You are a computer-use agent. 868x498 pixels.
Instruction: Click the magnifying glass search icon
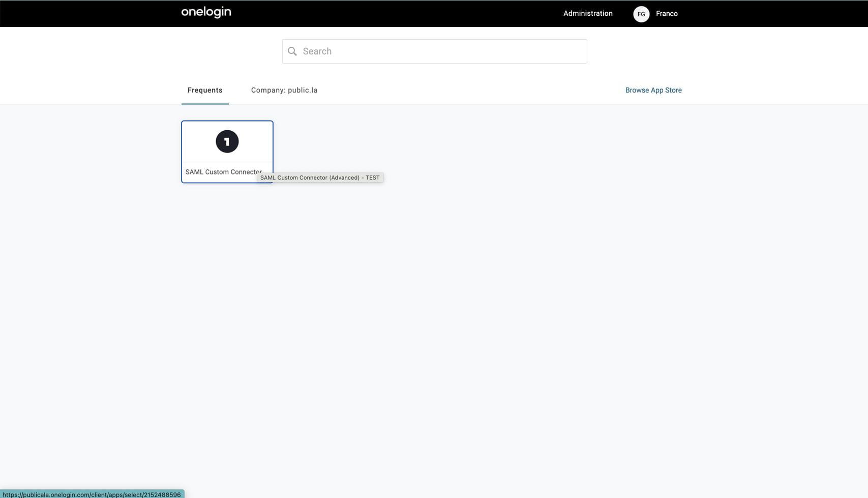click(x=292, y=51)
